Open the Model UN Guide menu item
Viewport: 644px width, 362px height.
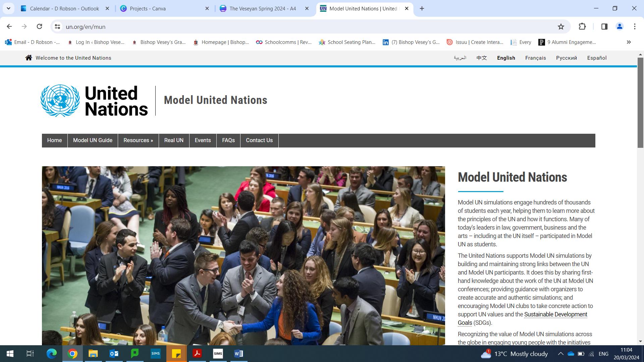[x=93, y=140]
